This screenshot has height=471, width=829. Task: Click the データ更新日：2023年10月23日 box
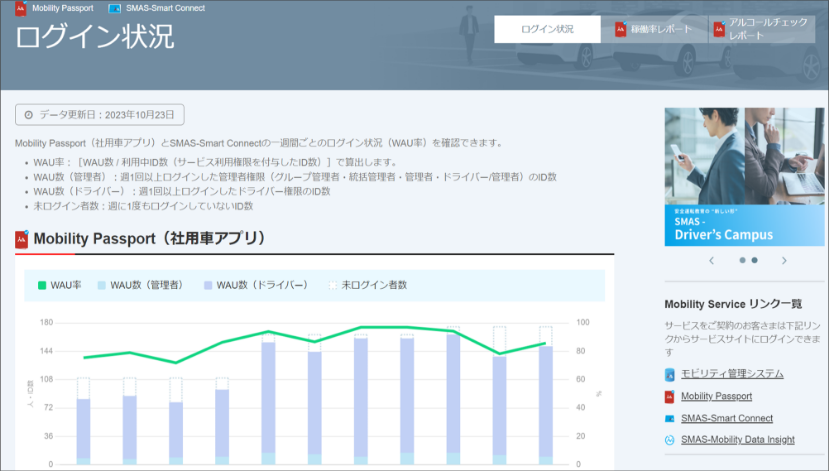(x=100, y=115)
